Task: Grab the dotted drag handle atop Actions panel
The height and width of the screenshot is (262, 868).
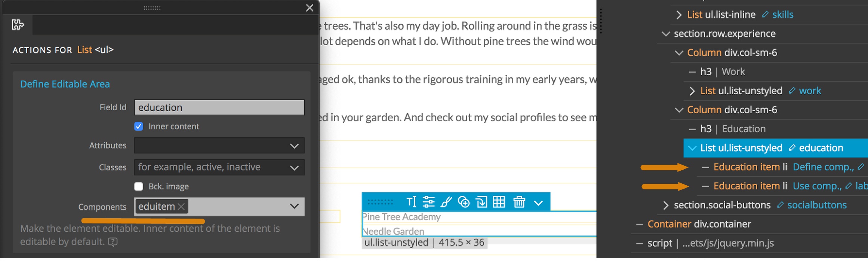Action: click(x=152, y=8)
